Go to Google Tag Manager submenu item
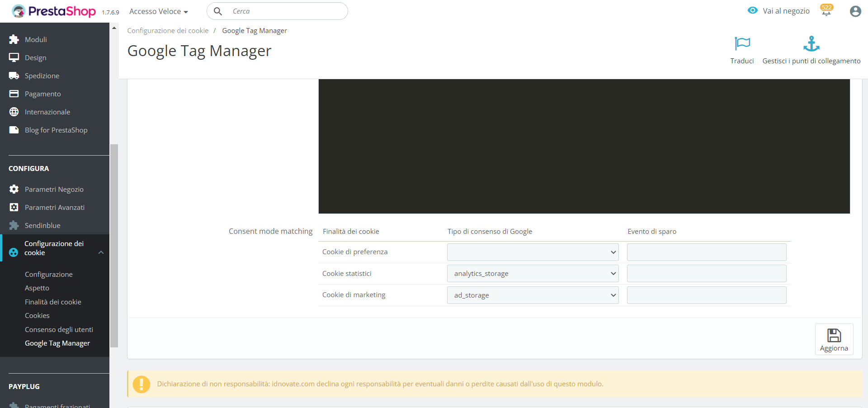The width and height of the screenshot is (868, 408). [57, 343]
